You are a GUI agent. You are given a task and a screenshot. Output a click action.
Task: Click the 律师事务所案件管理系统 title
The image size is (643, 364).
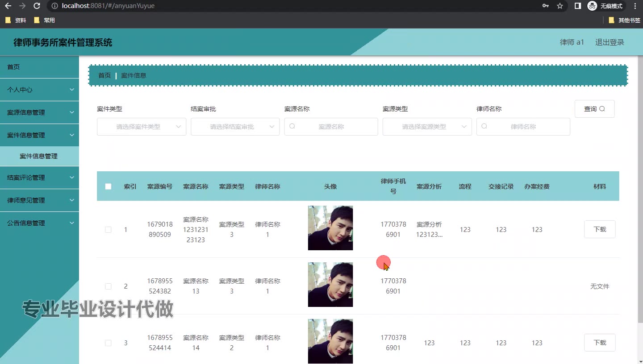click(x=63, y=43)
